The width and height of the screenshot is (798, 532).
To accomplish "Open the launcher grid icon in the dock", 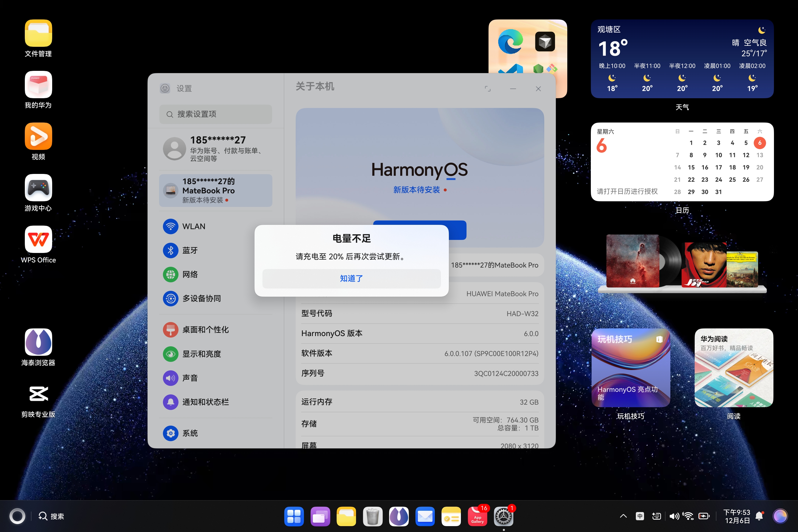I will pyautogui.click(x=294, y=516).
